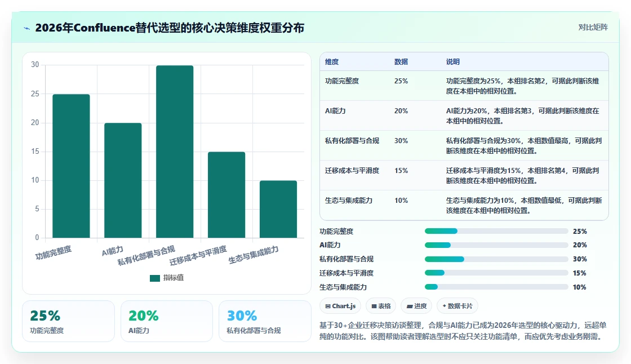This screenshot has height=364, width=631.
Task: Select the AI能力 table row name
Action: coord(335,111)
